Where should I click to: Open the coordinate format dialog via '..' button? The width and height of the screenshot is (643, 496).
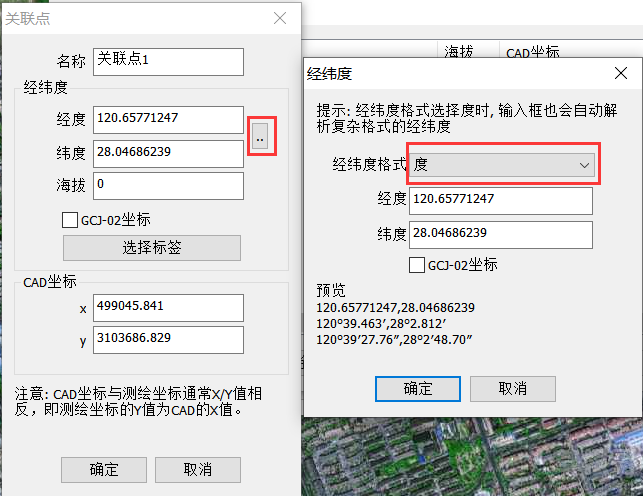click(260, 136)
